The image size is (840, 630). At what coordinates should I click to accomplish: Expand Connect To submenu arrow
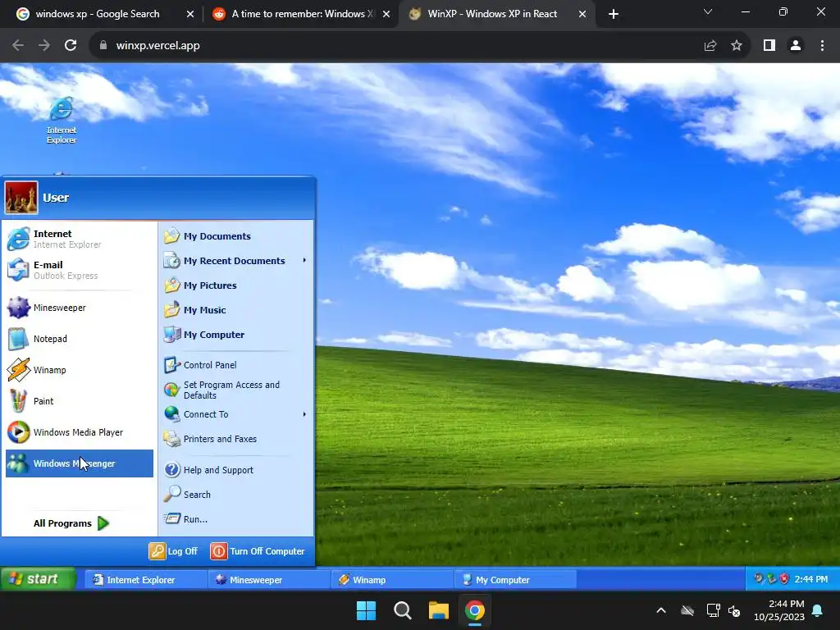(304, 414)
